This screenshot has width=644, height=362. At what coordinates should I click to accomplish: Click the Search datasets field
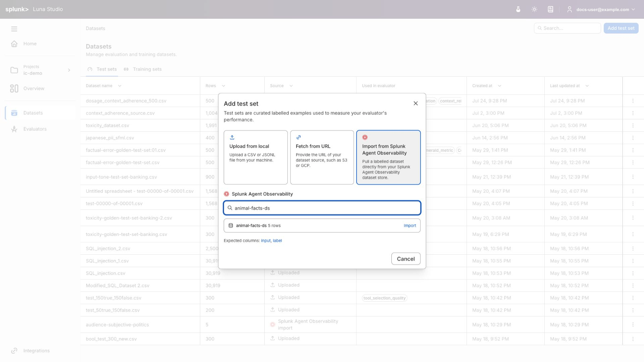(x=567, y=28)
